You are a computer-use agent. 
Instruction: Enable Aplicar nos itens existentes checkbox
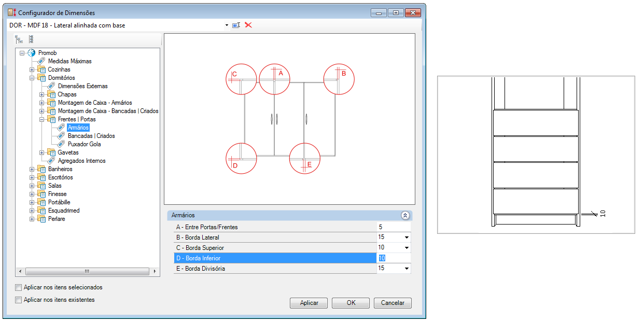(x=19, y=300)
